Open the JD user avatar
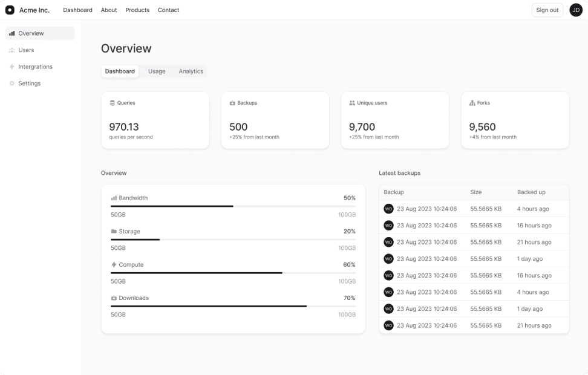The width and height of the screenshot is (588, 375). coord(576,10)
